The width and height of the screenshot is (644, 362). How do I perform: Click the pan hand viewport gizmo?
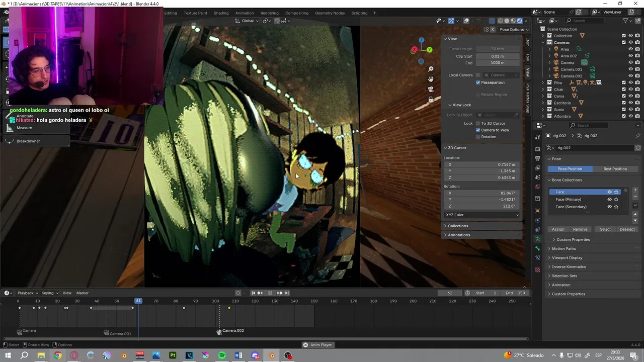pyautogui.click(x=431, y=79)
